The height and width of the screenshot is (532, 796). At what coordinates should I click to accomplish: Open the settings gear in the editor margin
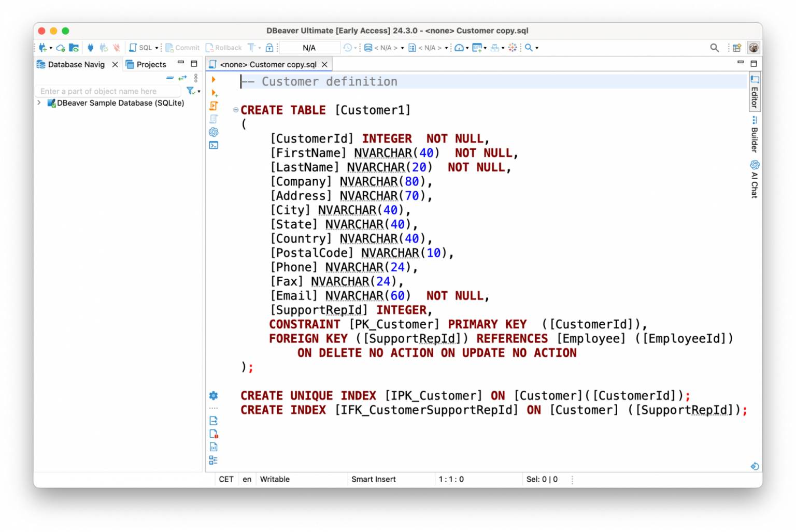coord(214,395)
